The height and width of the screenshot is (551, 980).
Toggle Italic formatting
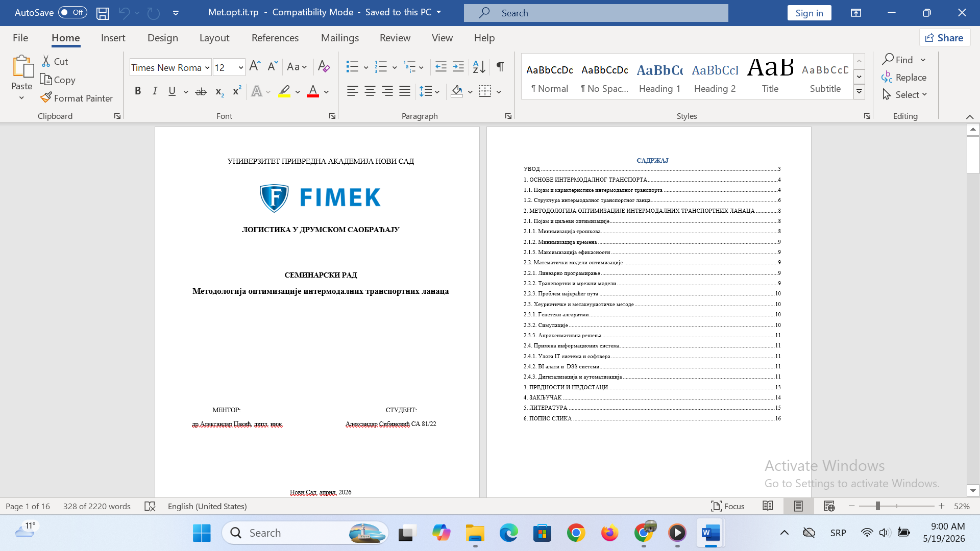coord(155,91)
